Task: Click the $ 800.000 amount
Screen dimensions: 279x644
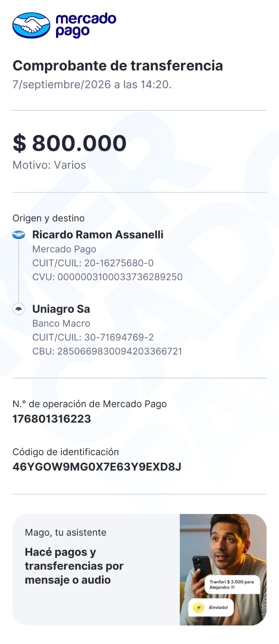Action: pos(70,143)
